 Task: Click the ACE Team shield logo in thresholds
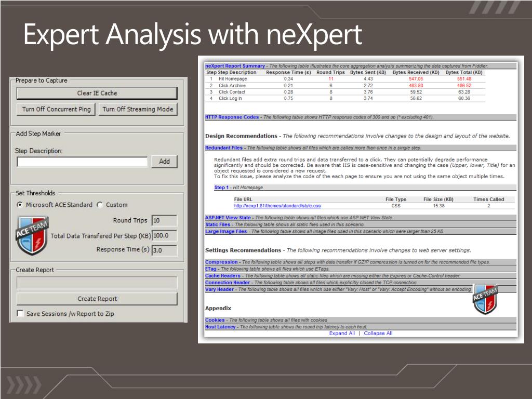pos(32,235)
